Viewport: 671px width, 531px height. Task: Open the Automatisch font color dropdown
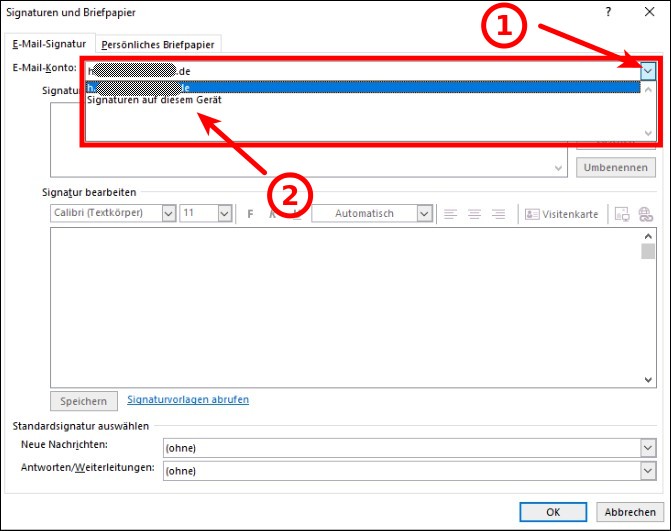[x=424, y=214]
